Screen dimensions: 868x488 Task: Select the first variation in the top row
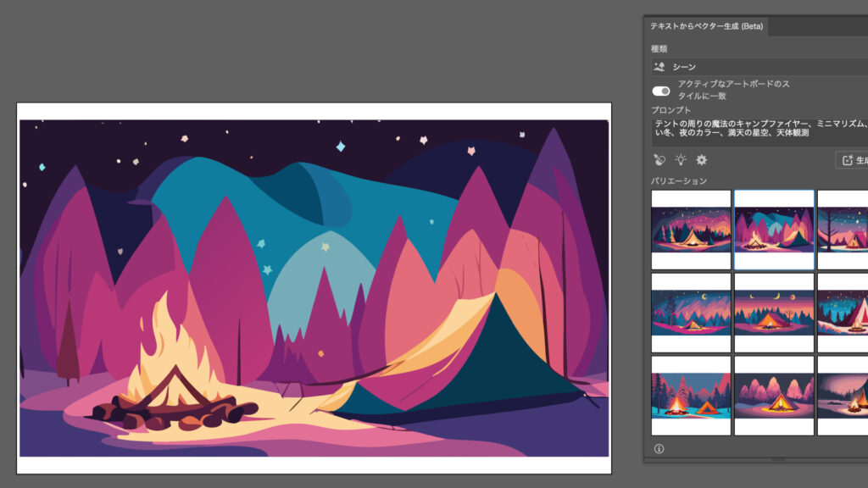691,230
